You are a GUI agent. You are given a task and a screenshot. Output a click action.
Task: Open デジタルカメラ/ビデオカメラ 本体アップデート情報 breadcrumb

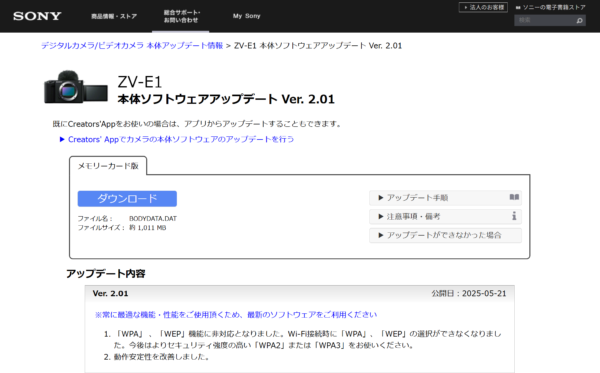(132, 46)
